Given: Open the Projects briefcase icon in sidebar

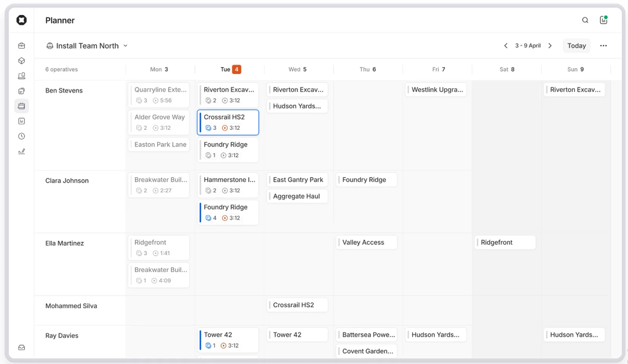Looking at the screenshot, I should pyautogui.click(x=22, y=45).
